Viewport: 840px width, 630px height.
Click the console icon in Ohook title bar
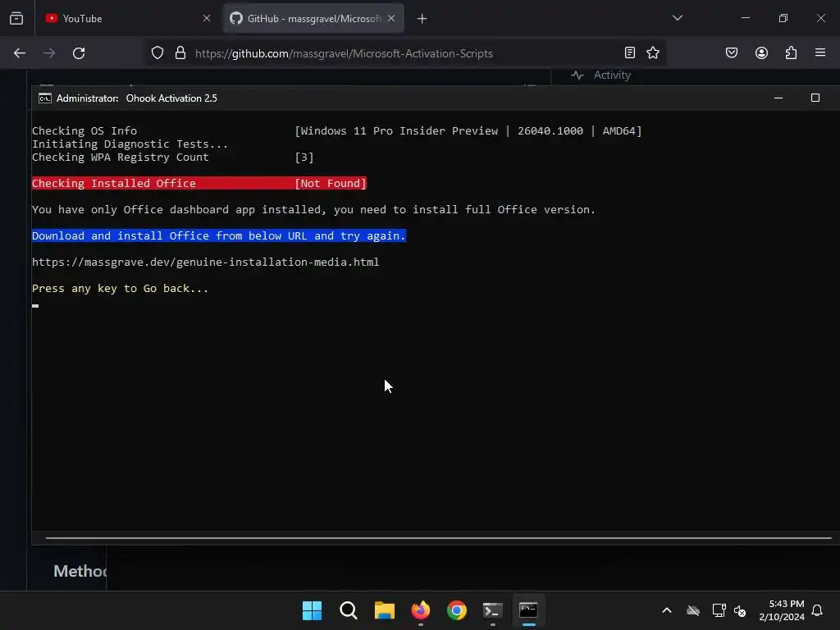click(45, 98)
